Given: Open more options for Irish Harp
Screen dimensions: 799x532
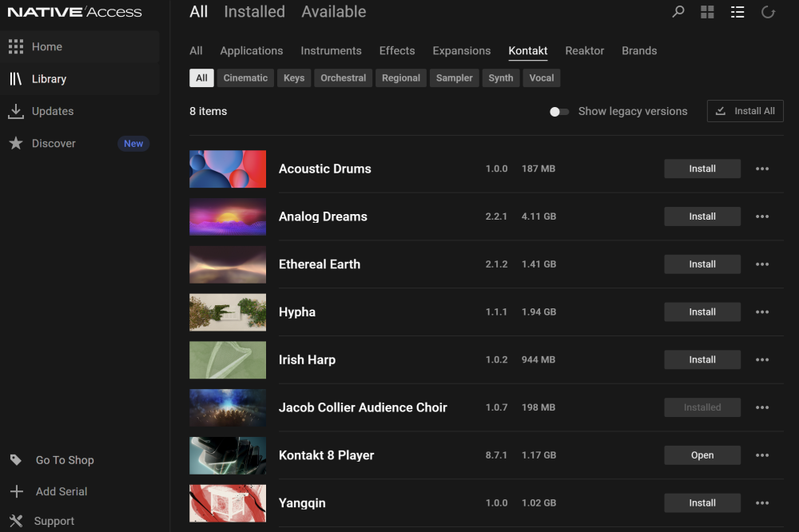Looking at the screenshot, I should (x=762, y=359).
